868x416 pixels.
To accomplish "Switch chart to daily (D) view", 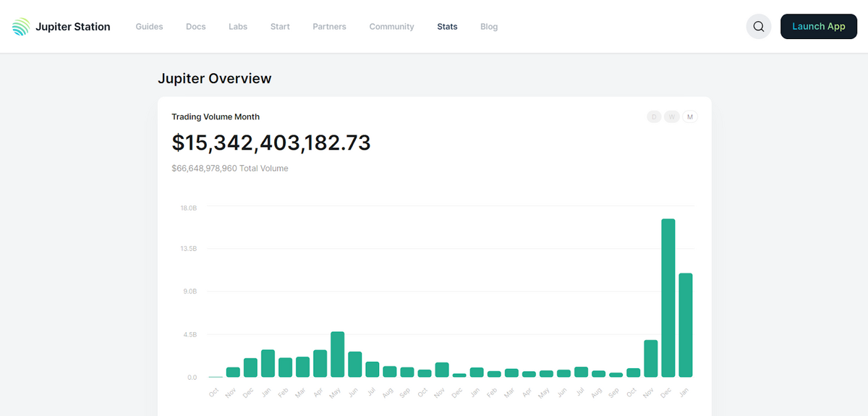I will coord(654,116).
